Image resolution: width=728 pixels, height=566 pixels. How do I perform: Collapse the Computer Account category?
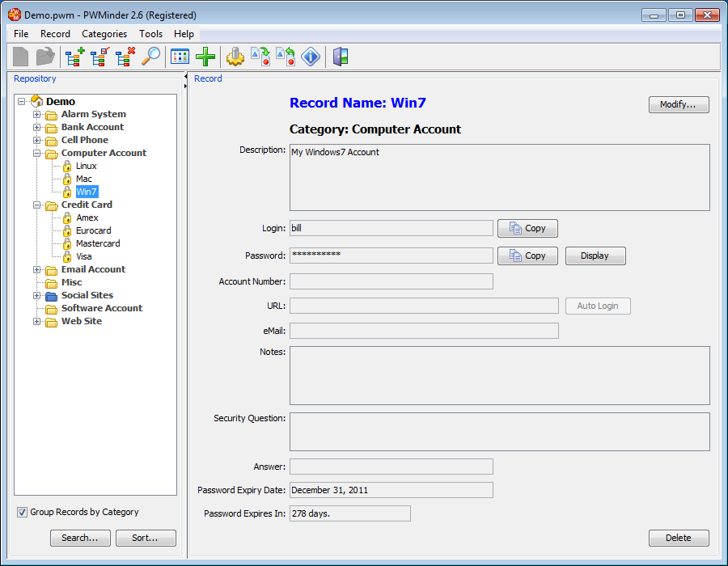[36, 153]
